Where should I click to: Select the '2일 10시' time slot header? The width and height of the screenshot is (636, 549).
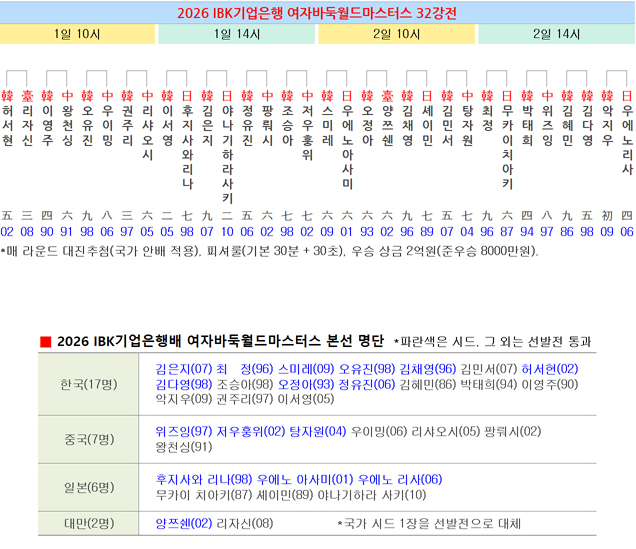click(x=397, y=34)
